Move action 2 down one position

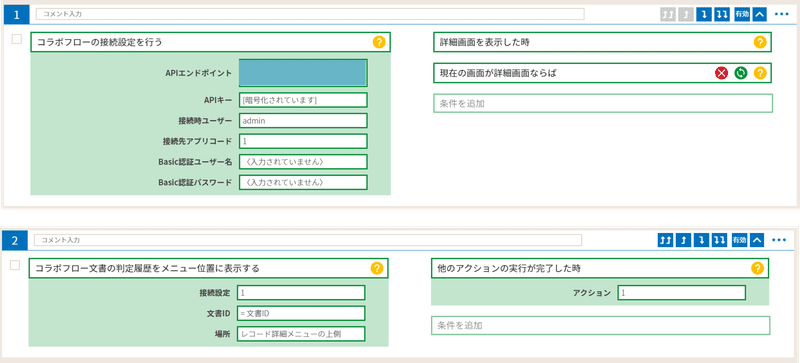point(702,239)
